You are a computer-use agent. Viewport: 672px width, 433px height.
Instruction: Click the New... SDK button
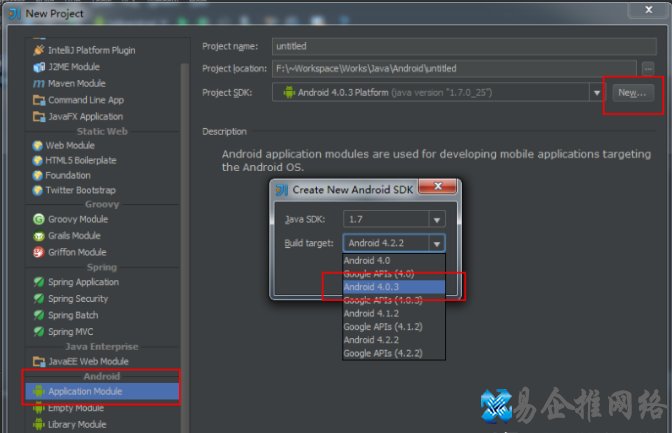pyautogui.click(x=632, y=93)
